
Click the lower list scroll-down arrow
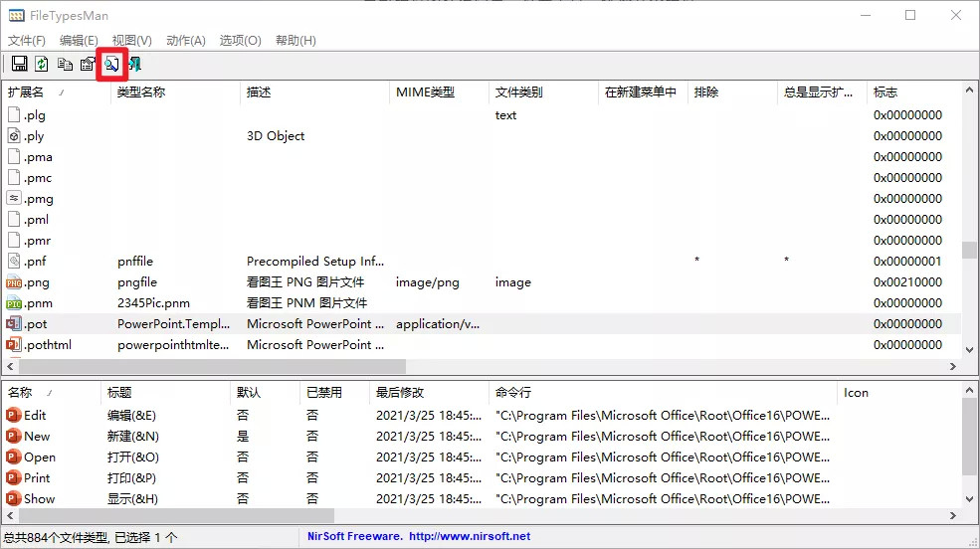pos(969,499)
